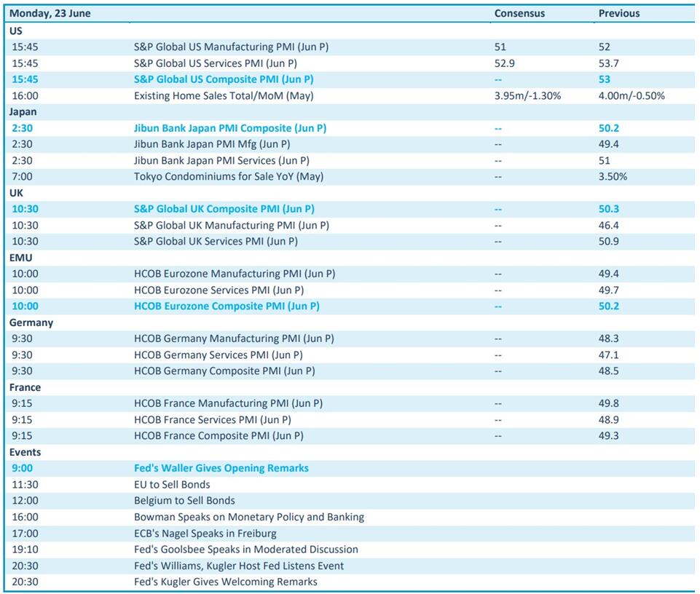
Task: Click the Existing Home Sales Total/MoM row
Action: click(x=224, y=95)
